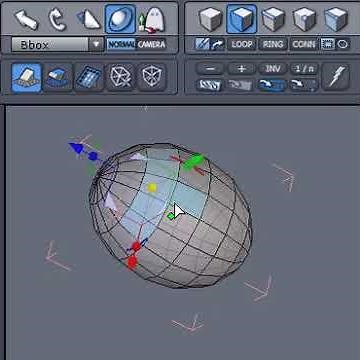Choose the blue grid display mode icon

coord(89,78)
